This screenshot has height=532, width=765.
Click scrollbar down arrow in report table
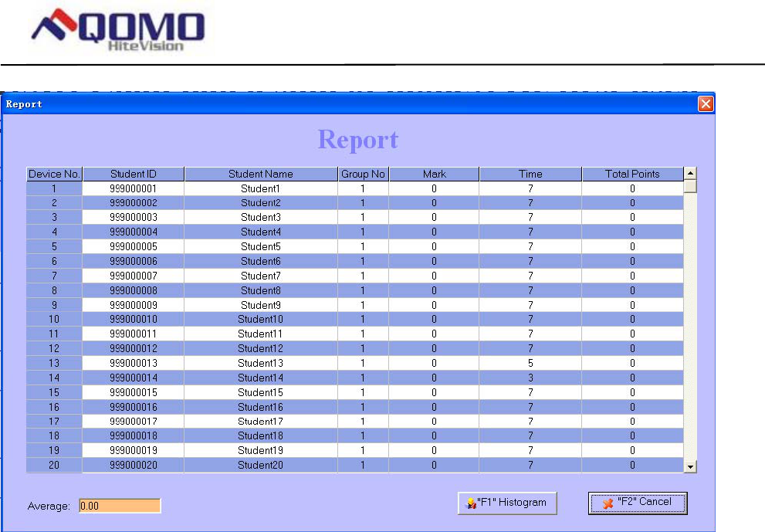click(690, 466)
